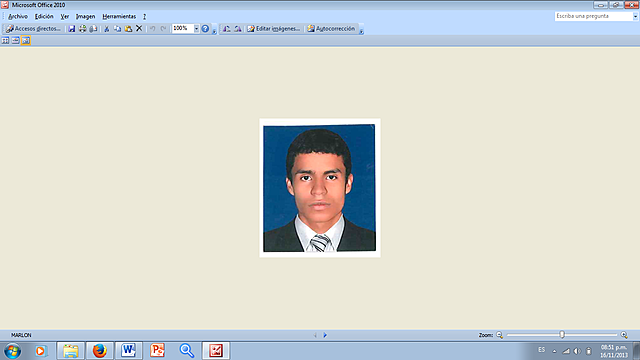640x360 pixels.
Task: Open Help with the blue question mark icon
Action: pyautogui.click(x=205, y=29)
